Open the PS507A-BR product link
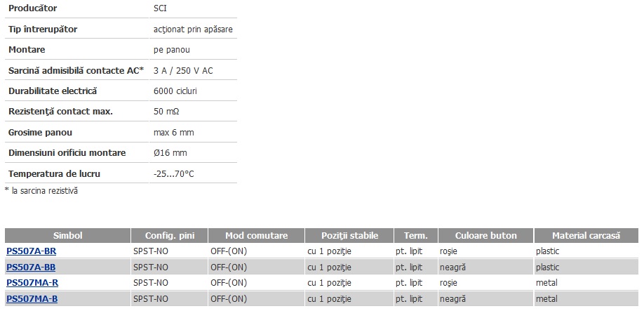Screen dimensions: 644x311 click(31, 251)
